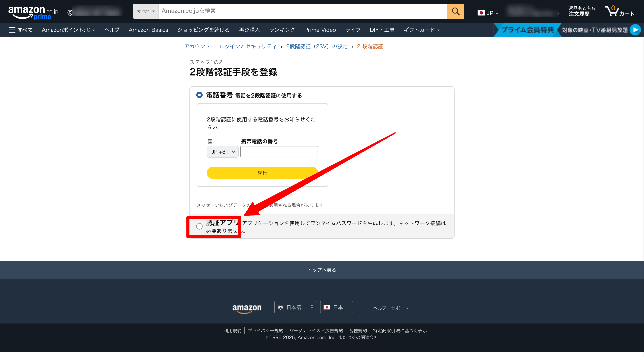The height and width of the screenshot is (357, 644).
Task: Click パーソナライズド広告規約 footer link
Action: click(316, 330)
